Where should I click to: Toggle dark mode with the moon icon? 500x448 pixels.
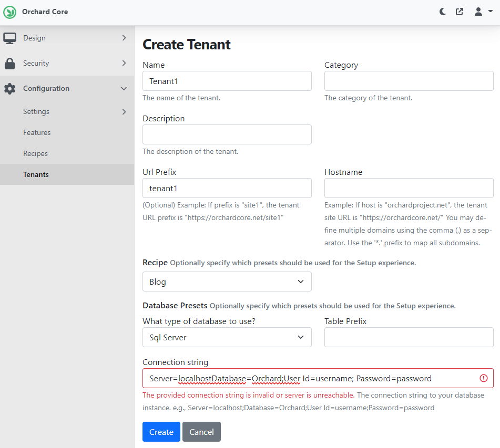point(443,12)
